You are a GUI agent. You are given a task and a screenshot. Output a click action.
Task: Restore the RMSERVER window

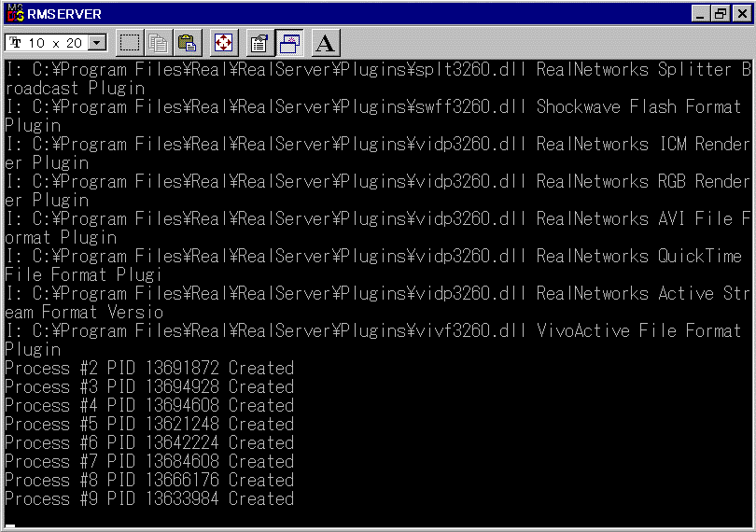tap(720, 13)
